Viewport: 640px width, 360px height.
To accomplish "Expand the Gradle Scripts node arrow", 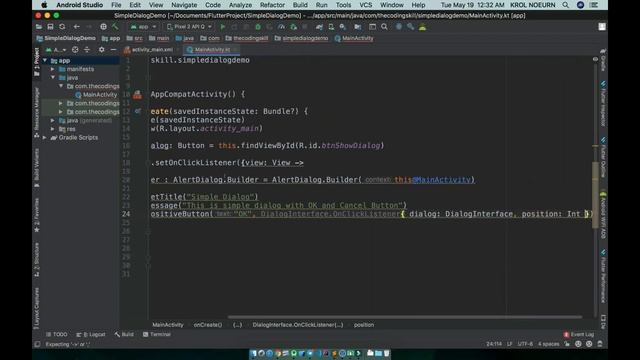I will [44, 138].
